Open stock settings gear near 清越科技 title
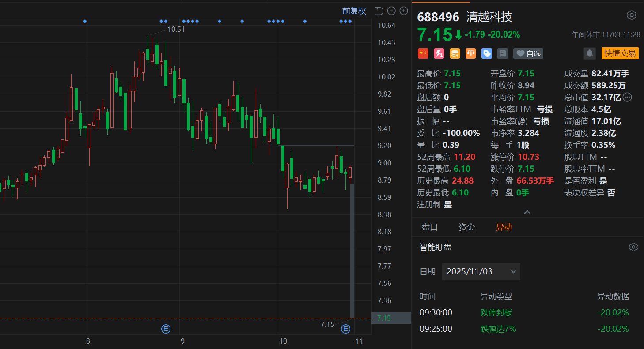This screenshot has height=349, width=644. (632, 15)
